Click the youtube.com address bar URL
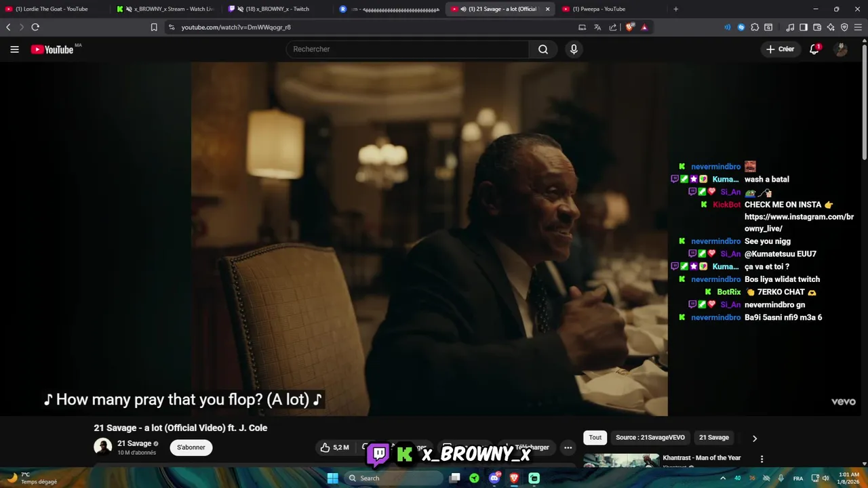868x488 pixels. coord(236,27)
